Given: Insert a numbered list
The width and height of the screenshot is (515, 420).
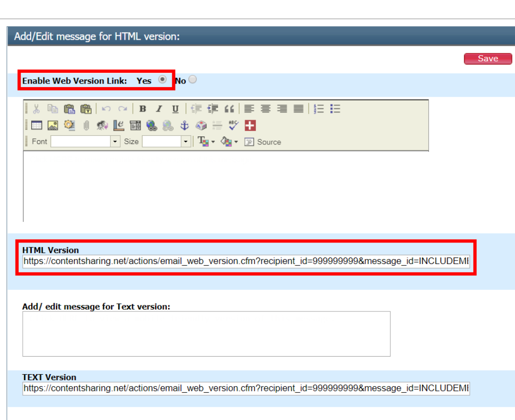Looking at the screenshot, I should coord(319,109).
